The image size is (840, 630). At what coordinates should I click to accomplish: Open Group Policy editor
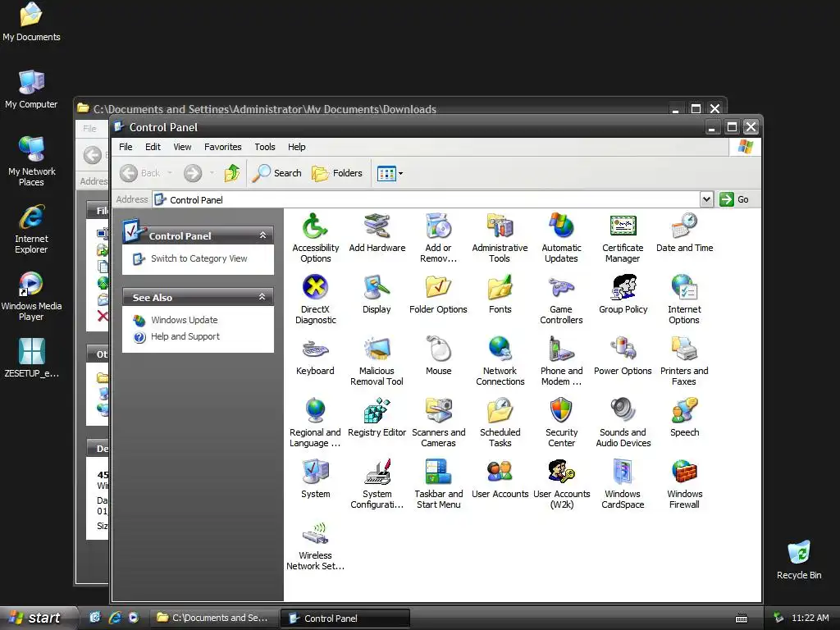pyautogui.click(x=623, y=294)
